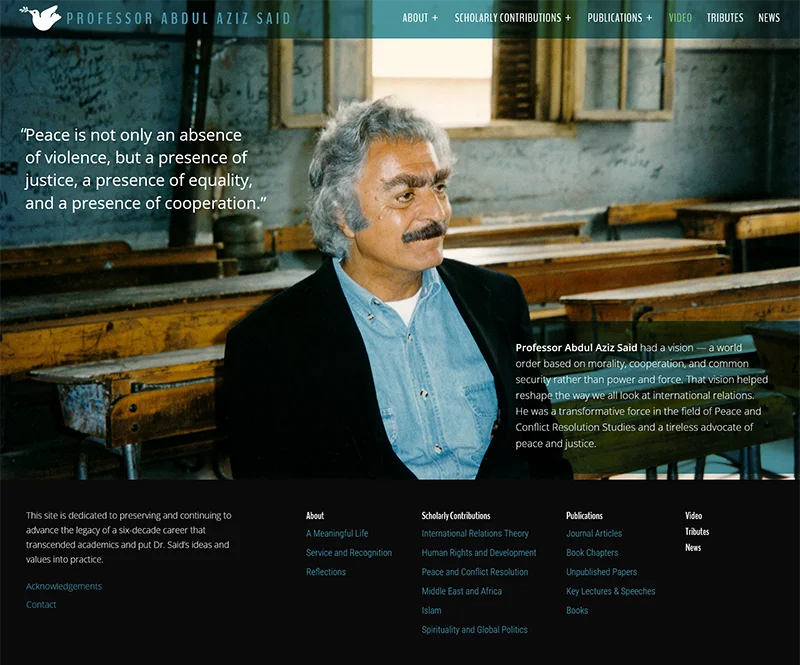Open Journal Articles footer link
The height and width of the screenshot is (665, 800).
[x=594, y=533]
